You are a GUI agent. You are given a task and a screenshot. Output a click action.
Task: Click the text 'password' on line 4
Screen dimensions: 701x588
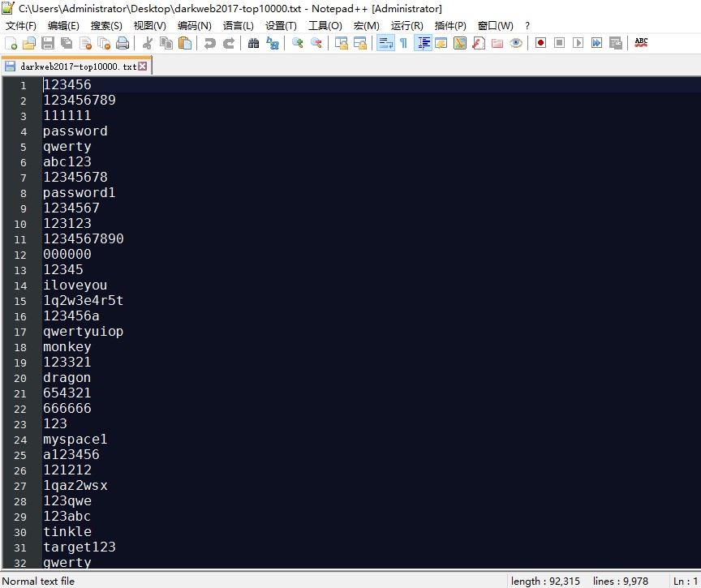coord(75,131)
